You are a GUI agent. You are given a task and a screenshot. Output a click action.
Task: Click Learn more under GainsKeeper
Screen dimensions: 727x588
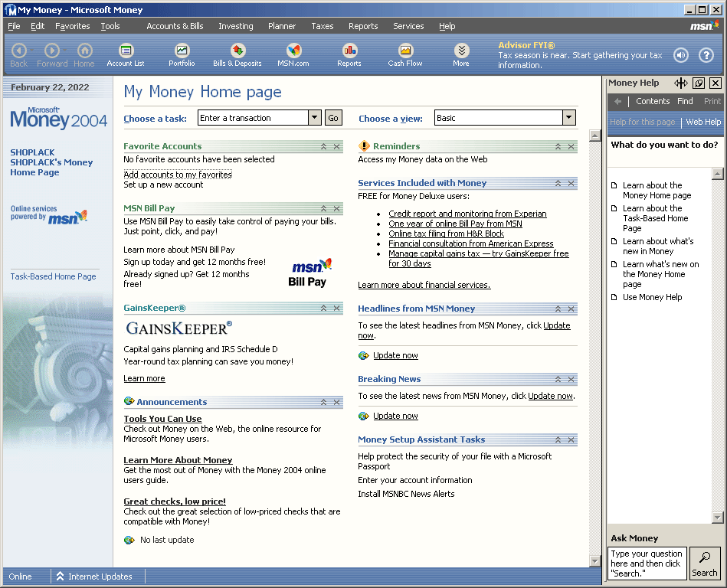coord(144,378)
